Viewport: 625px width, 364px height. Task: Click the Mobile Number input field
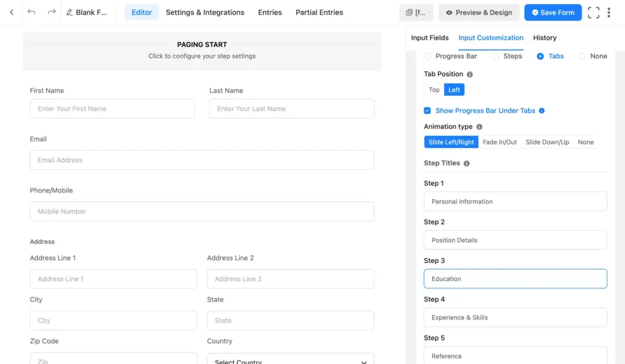point(202,212)
